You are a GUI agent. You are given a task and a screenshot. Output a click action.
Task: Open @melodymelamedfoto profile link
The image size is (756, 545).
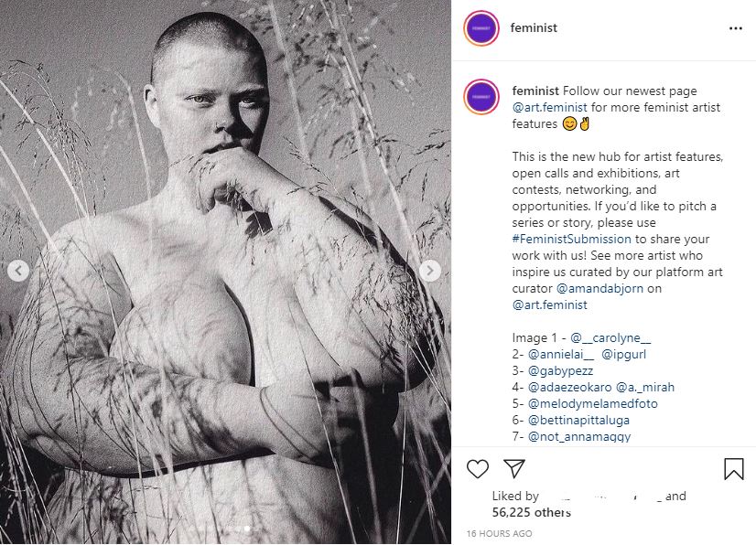593,403
